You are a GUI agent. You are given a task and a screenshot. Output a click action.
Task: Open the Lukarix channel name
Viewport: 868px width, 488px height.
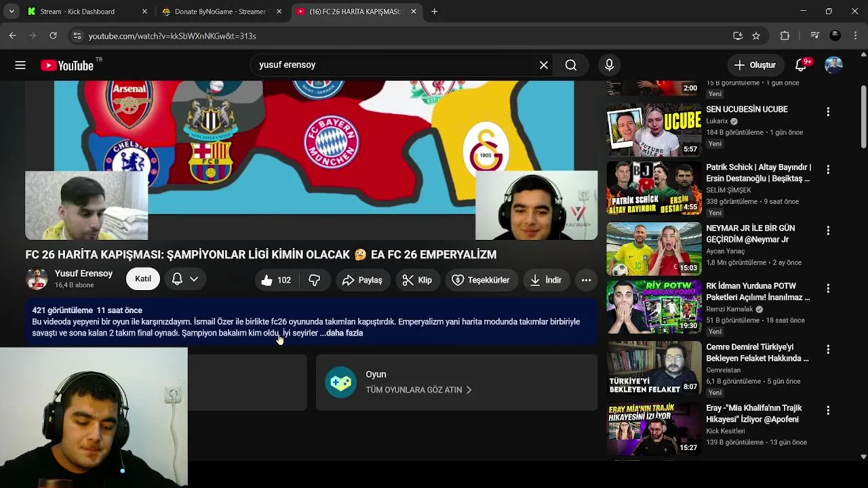[x=717, y=121]
